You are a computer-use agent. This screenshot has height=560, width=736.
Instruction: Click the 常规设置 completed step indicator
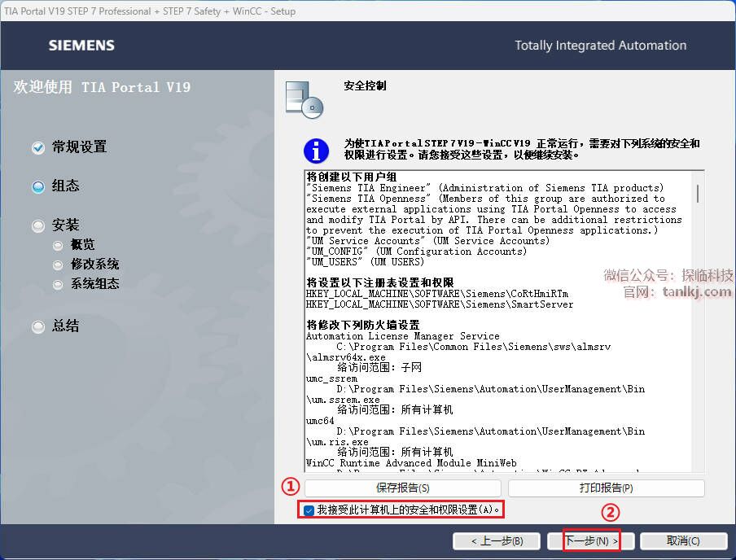[x=38, y=148]
